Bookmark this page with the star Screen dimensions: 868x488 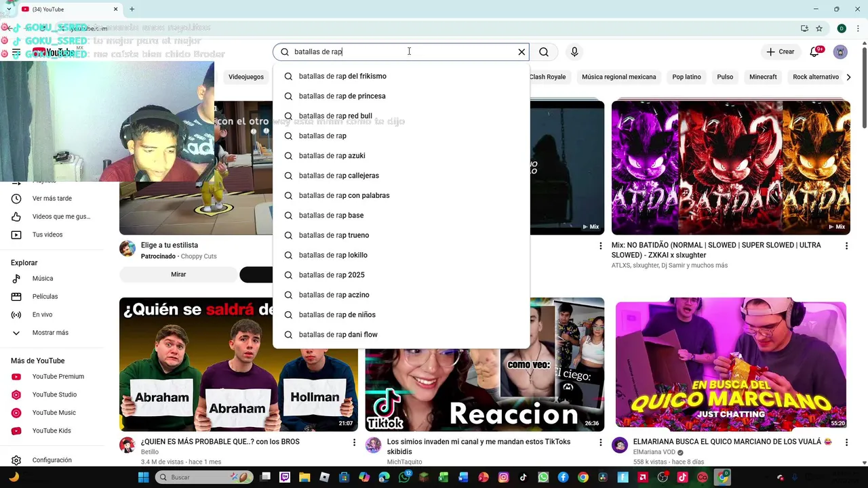coord(819,28)
